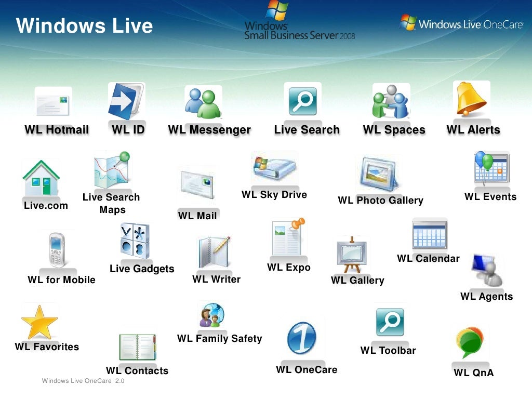Click the 'Live Gadgets' label
The height and width of the screenshot is (399, 532).
pyautogui.click(x=142, y=269)
